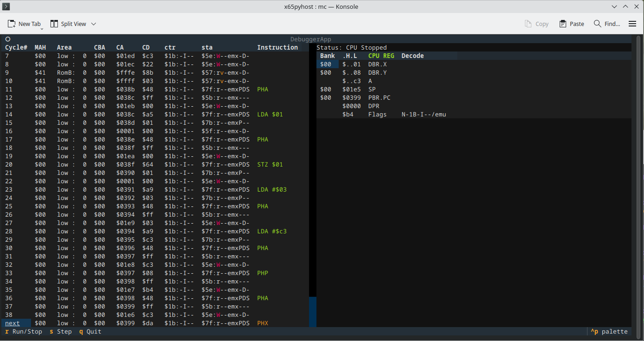The width and height of the screenshot is (644, 341).
Task: Click the Decode column header
Action: pyautogui.click(x=413, y=56)
